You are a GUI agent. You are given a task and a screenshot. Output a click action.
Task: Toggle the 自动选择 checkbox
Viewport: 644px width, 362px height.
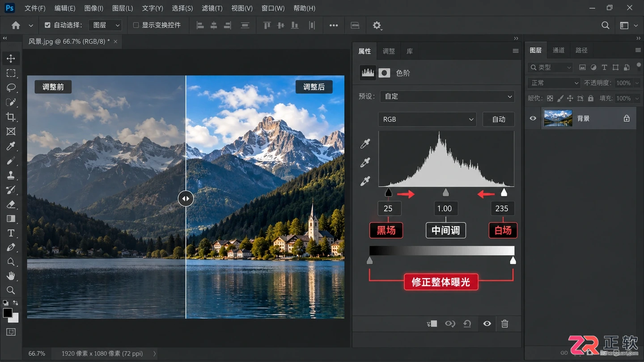click(x=47, y=25)
